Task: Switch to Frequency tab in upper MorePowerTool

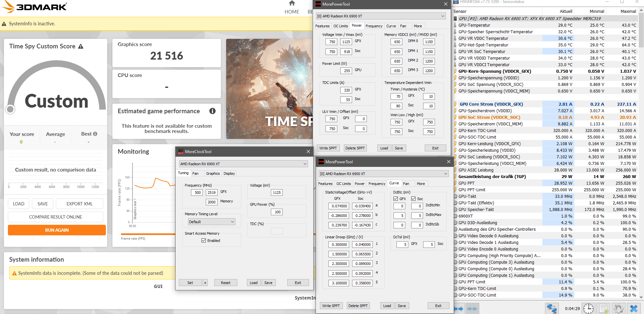Action: pos(374,26)
